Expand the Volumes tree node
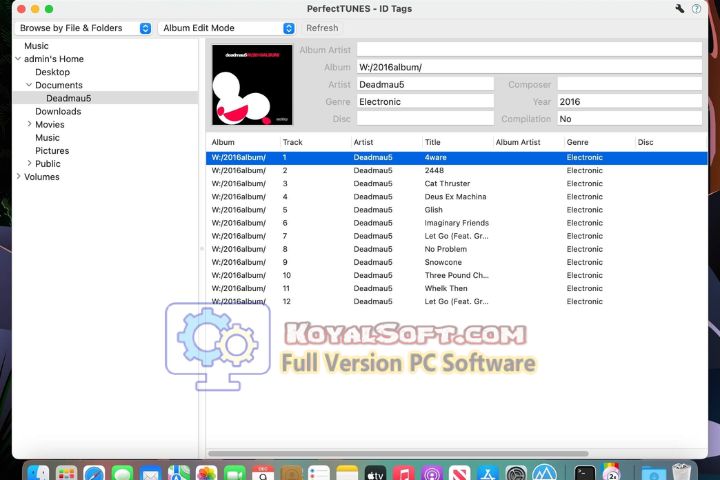 [x=18, y=176]
